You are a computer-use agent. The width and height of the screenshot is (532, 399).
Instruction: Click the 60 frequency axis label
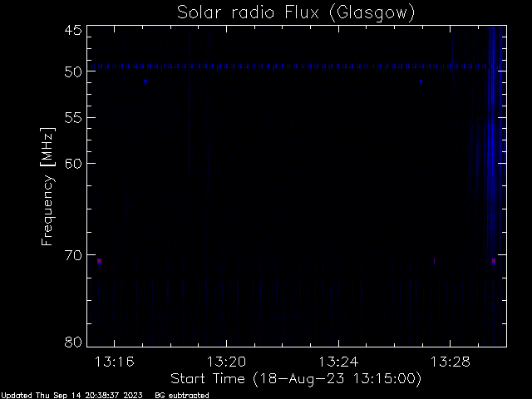pyautogui.click(x=73, y=164)
